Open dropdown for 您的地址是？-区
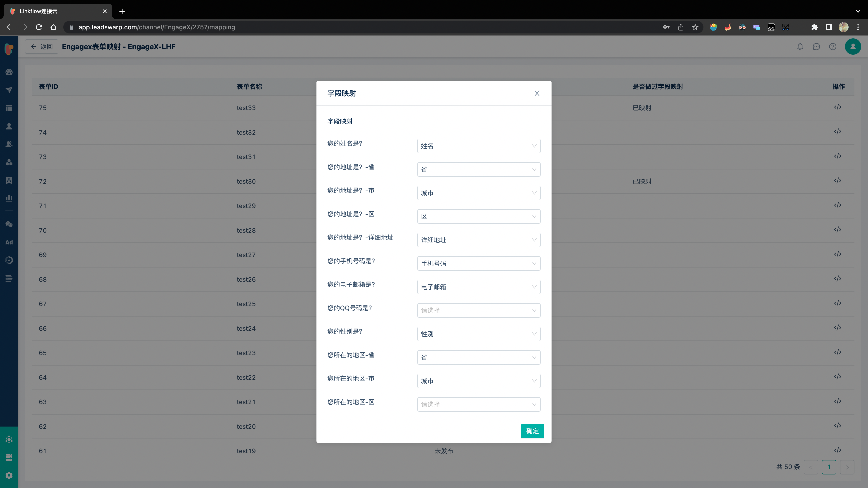 [479, 216]
